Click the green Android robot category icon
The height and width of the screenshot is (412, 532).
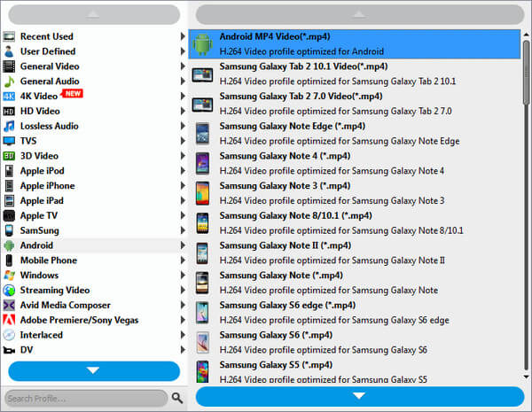(9, 245)
